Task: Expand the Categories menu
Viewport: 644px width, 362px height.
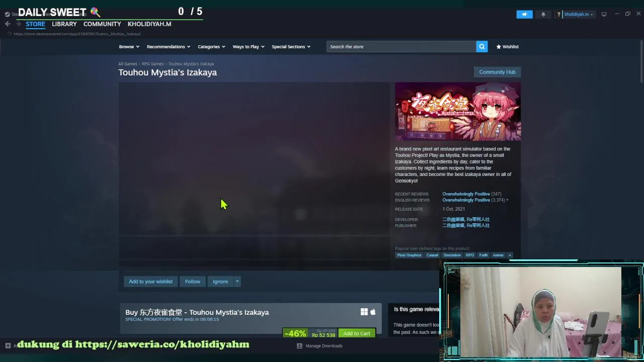Action: coord(211,47)
